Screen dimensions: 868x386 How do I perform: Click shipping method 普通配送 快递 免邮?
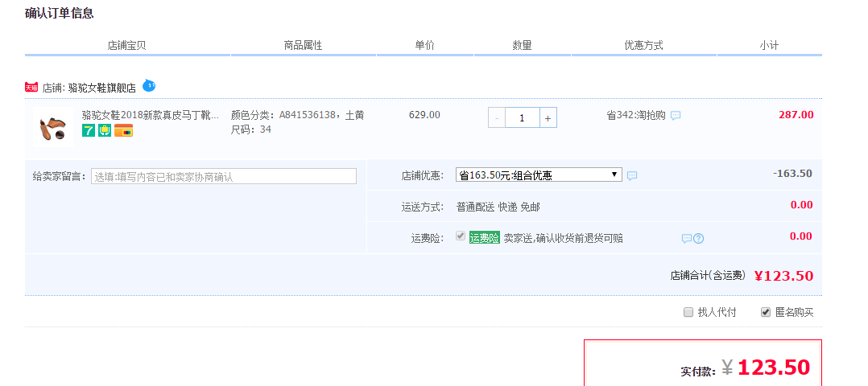coord(498,207)
